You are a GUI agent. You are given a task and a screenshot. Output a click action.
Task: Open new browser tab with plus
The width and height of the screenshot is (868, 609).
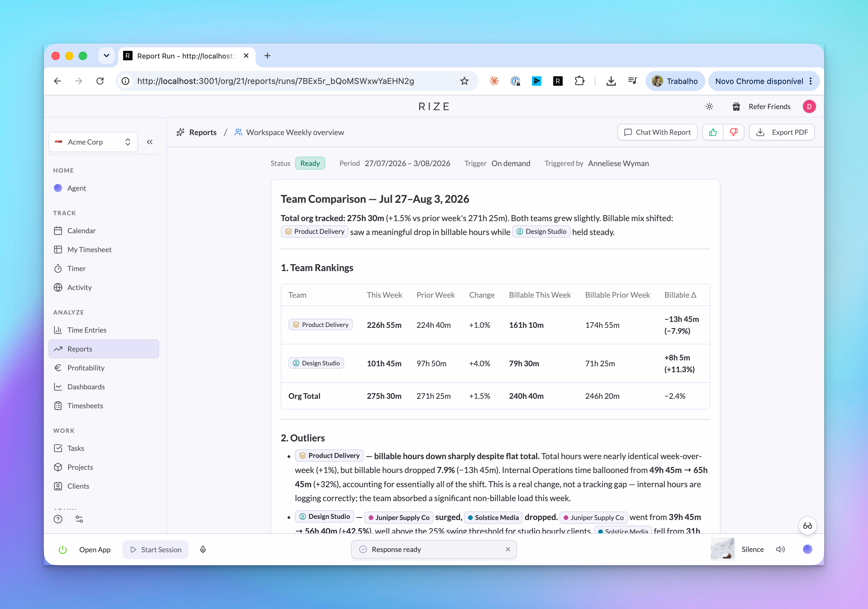[x=267, y=56]
